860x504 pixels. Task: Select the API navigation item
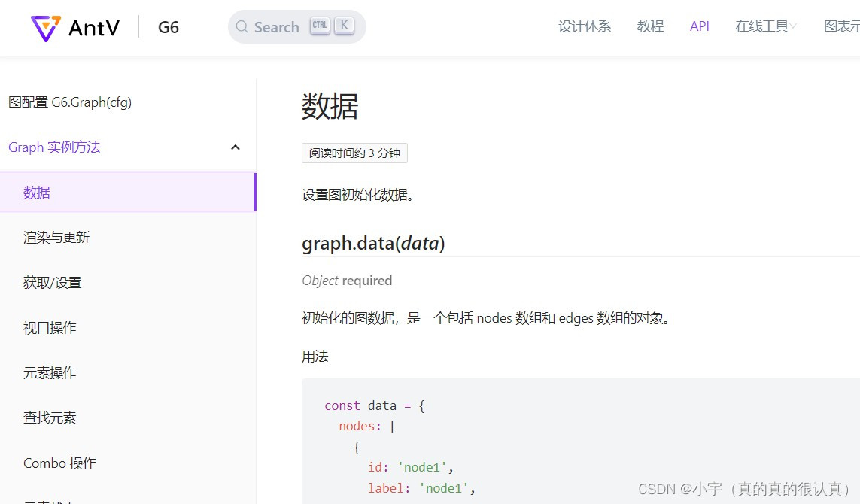point(699,26)
